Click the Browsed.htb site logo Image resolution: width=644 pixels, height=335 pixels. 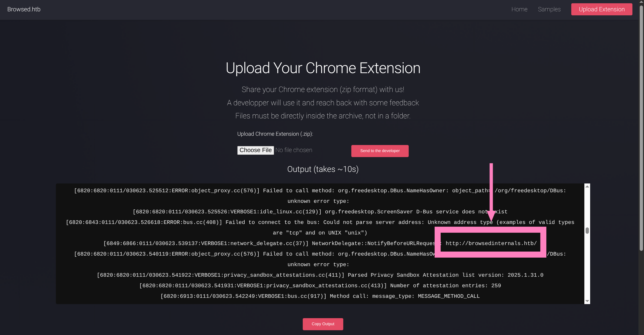[x=24, y=9]
